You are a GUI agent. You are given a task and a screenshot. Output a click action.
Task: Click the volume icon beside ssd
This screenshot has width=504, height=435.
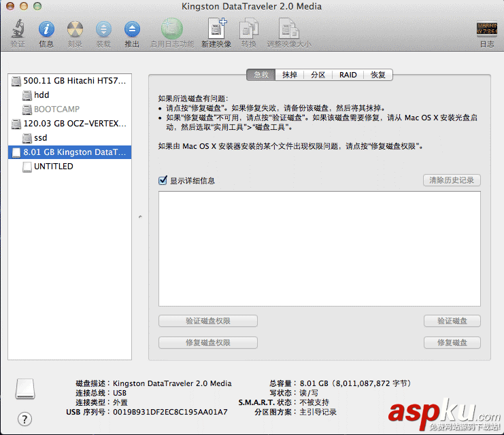coord(27,138)
